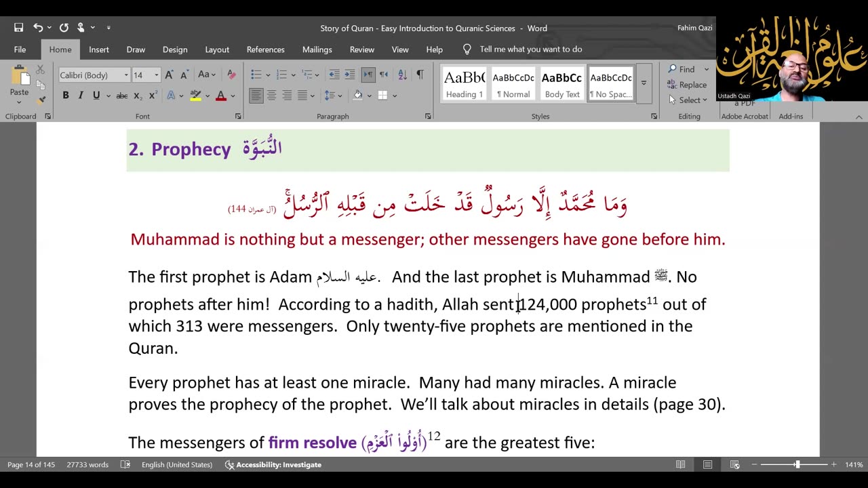Screen dimensions: 868x488
Task: Toggle Show/Hide paragraph marks
Action: coord(420,75)
